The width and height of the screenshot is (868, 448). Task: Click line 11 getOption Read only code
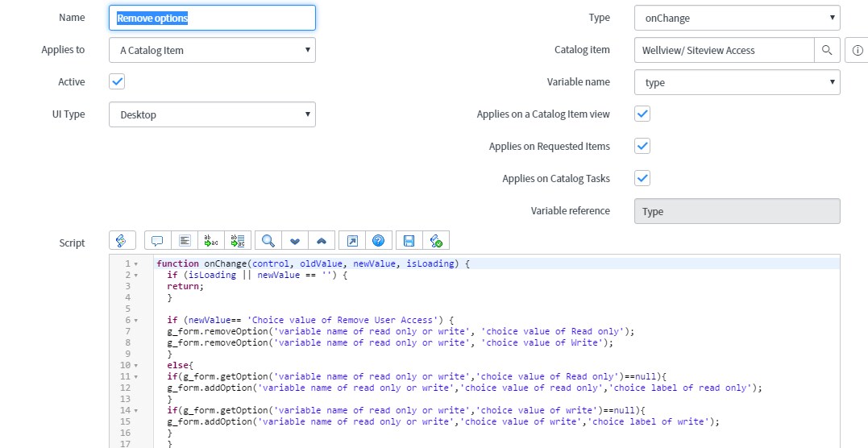tap(417, 376)
